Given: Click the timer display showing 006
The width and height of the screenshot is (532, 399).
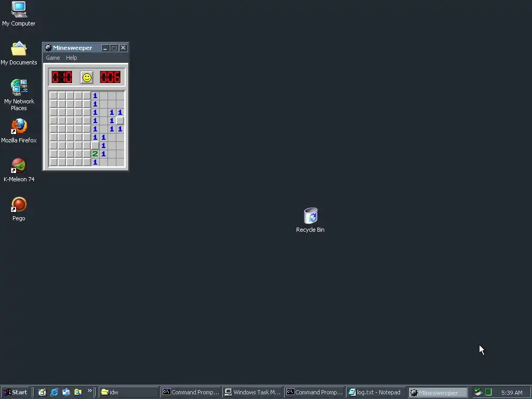Looking at the screenshot, I should (110, 77).
